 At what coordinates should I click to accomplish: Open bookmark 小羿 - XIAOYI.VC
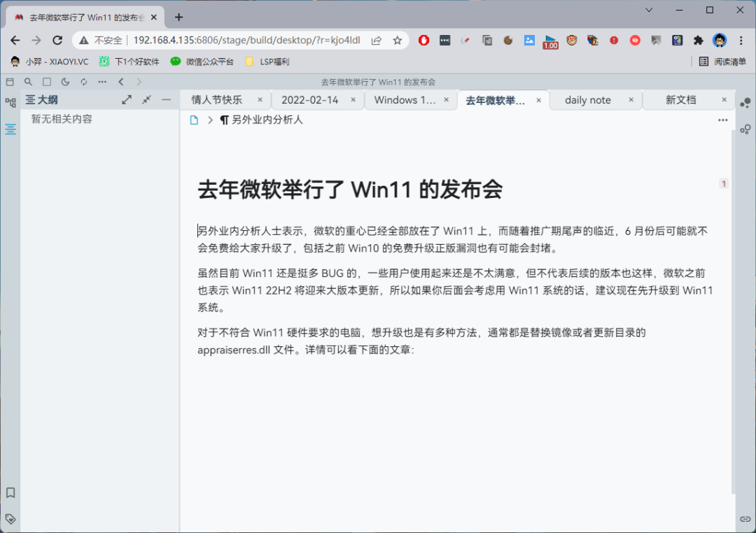(x=50, y=62)
